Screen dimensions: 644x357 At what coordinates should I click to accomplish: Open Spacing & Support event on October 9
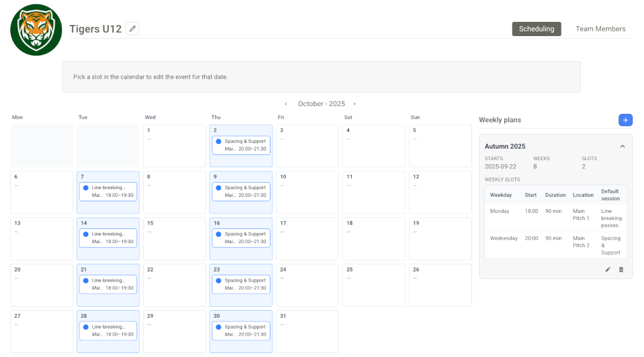point(241,191)
